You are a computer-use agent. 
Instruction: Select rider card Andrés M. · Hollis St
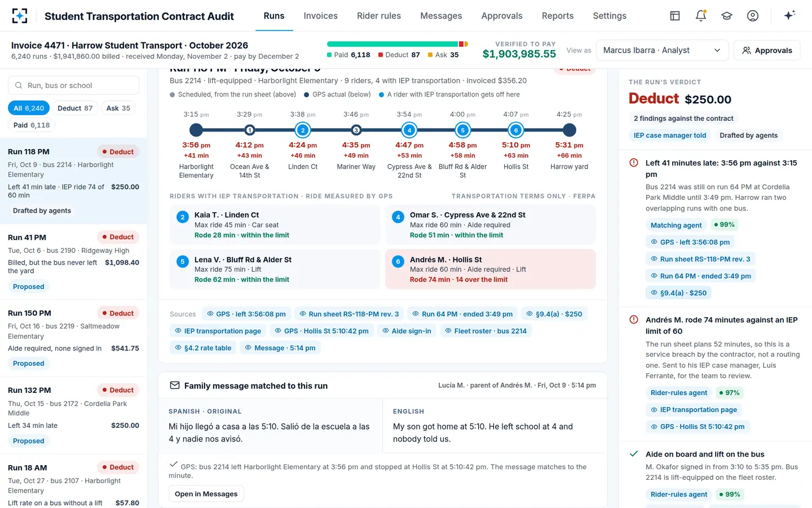491,269
